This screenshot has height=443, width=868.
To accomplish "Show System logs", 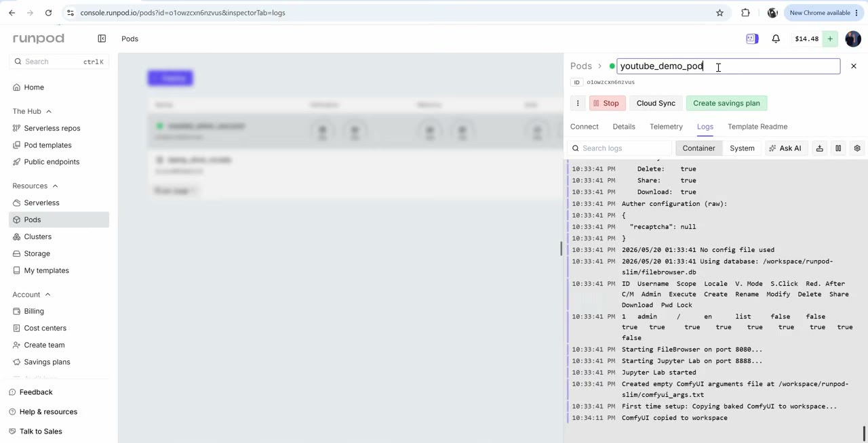I will pyautogui.click(x=742, y=148).
